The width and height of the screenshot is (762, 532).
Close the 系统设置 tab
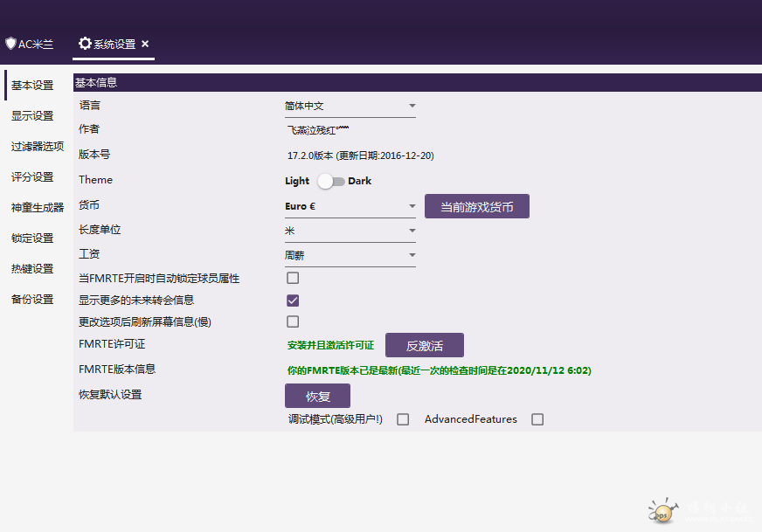tap(145, 44)
